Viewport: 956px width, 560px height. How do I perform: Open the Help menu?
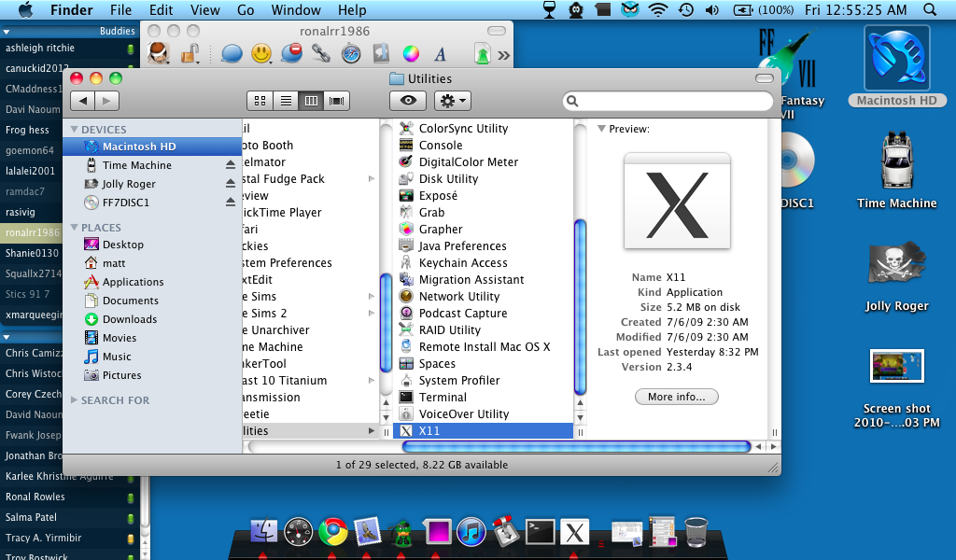(x=352, y=9)
